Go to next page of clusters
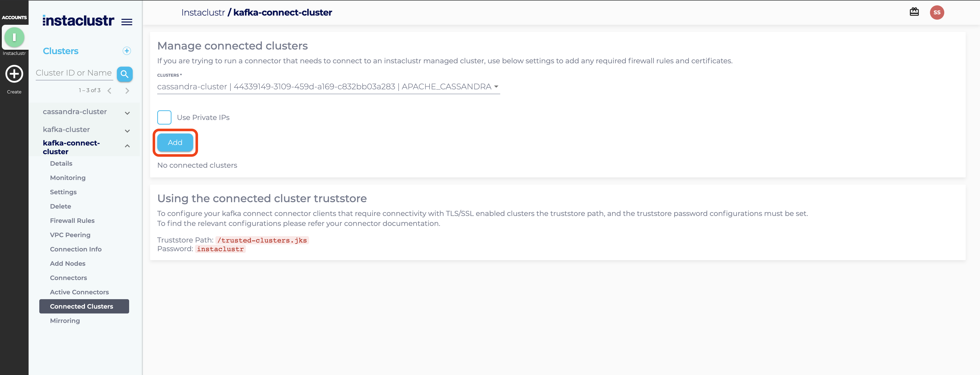Viewport: 980px width, 375px height. (127, 91)
